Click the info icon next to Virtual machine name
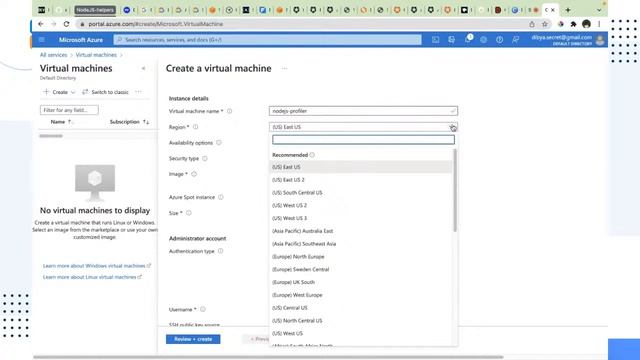Viewport: 640px width, 360px height. click(229, 111)
